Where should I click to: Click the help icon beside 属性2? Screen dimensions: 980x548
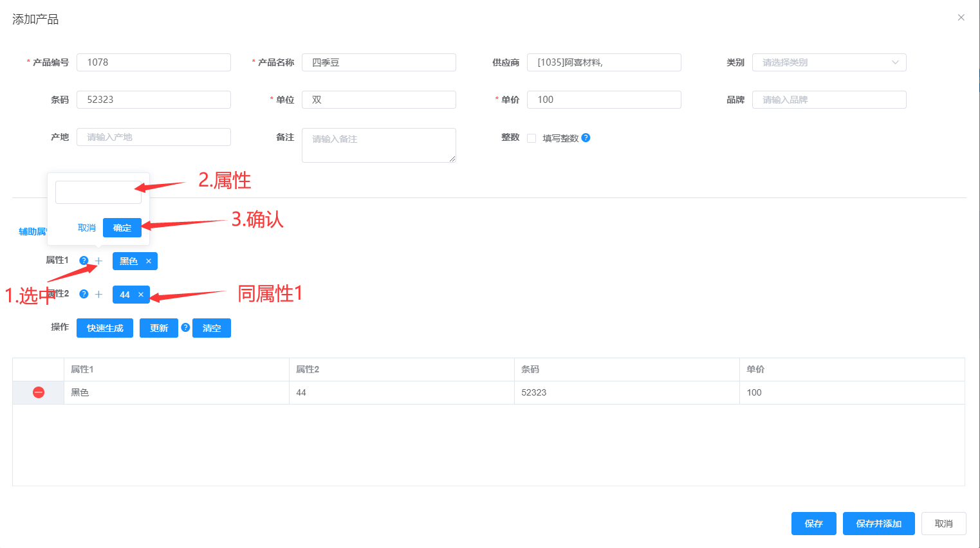click(x=84, y=294)
